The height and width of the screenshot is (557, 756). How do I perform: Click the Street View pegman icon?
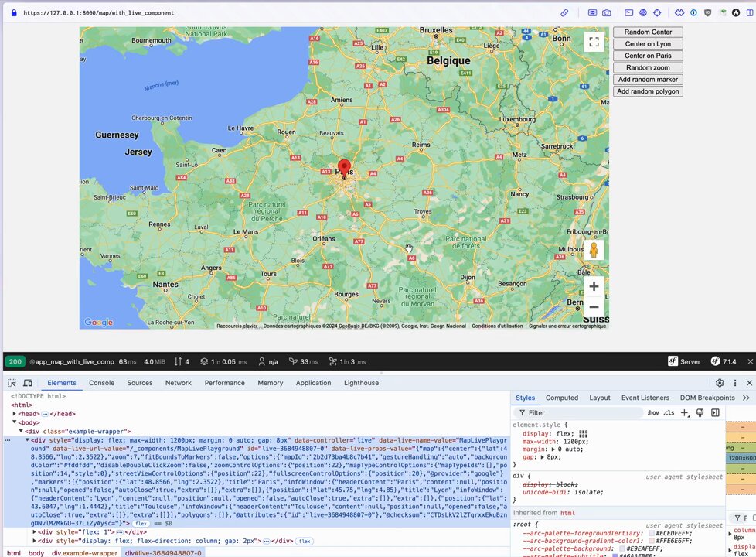point(594,251)
